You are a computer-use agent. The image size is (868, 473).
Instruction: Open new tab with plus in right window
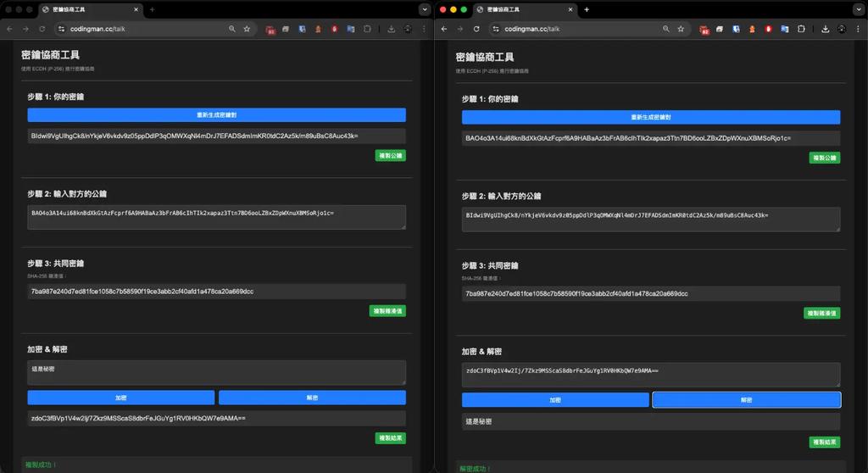tap(587, 9)
